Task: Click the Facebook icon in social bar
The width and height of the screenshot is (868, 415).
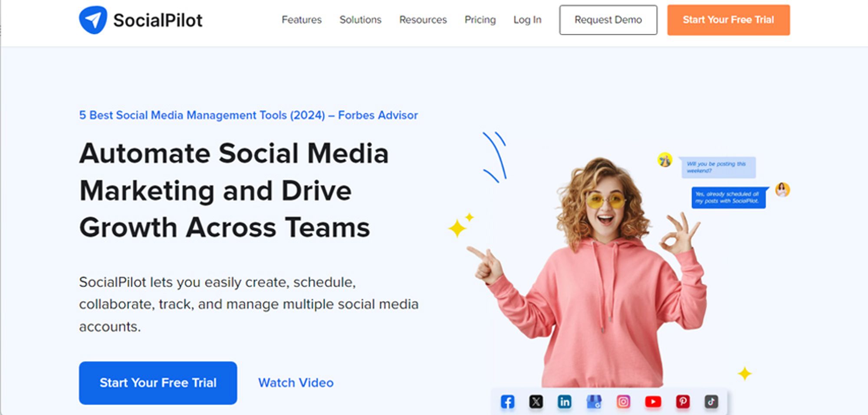Action: (x=507, y=402)
